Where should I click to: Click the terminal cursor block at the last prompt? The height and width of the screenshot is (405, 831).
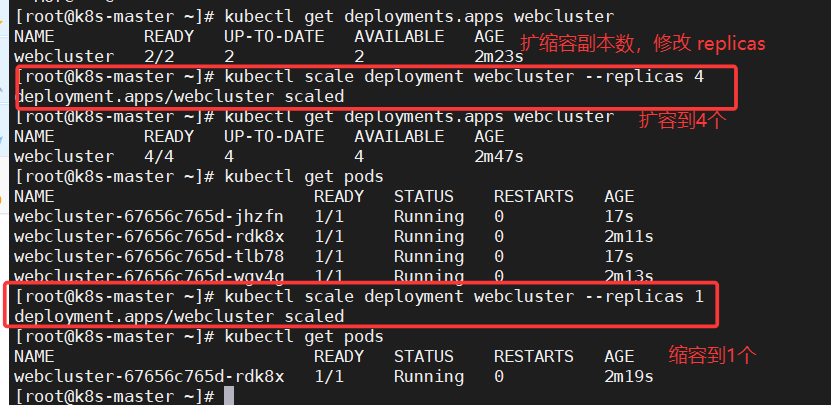229,395
